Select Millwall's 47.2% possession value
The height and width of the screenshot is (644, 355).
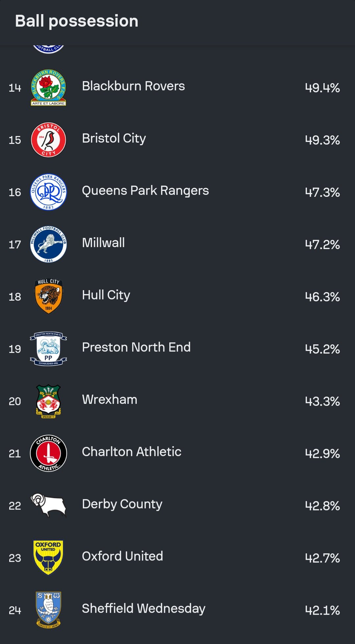point(322,244)
